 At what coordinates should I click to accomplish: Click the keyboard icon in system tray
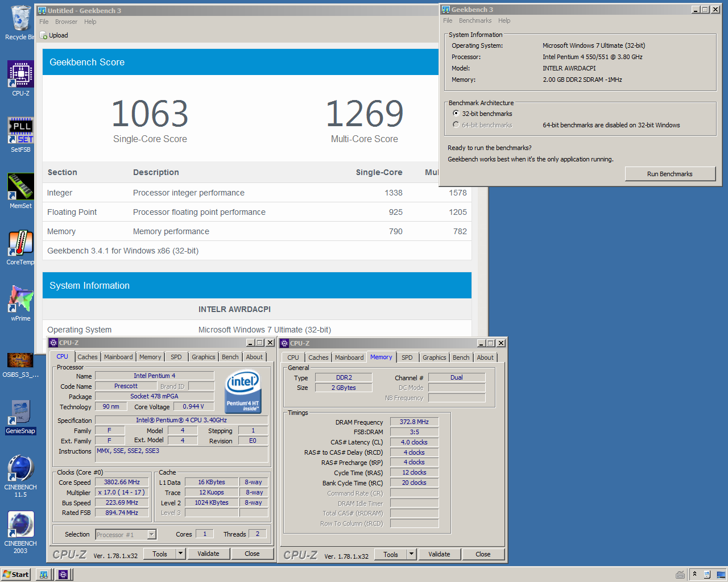pyautogui.click(x=680, y=575)
